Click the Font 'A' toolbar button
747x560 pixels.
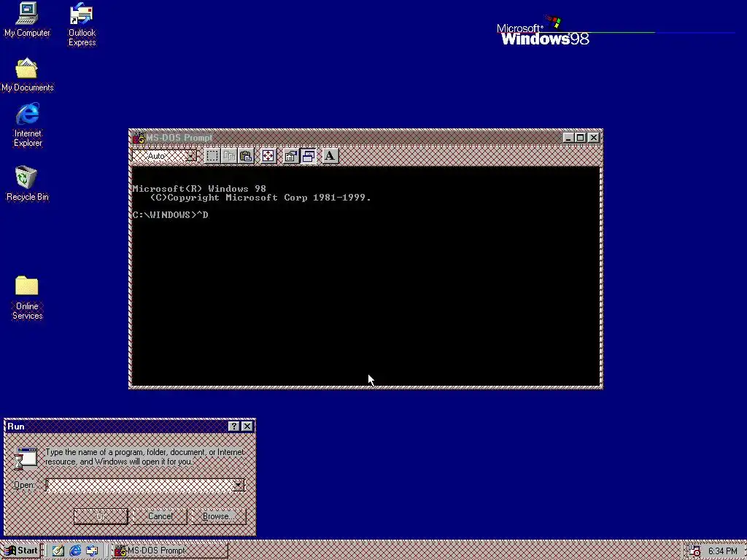330,156
